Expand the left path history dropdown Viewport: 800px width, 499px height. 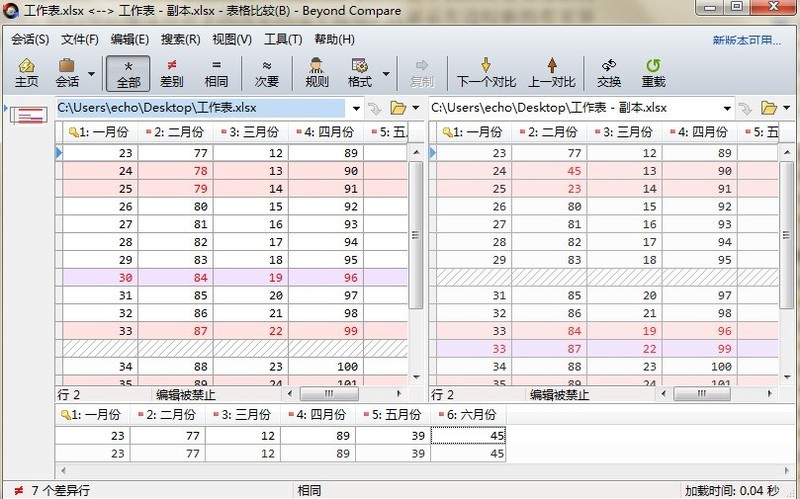pyautogui.click(x=356, y=108)
